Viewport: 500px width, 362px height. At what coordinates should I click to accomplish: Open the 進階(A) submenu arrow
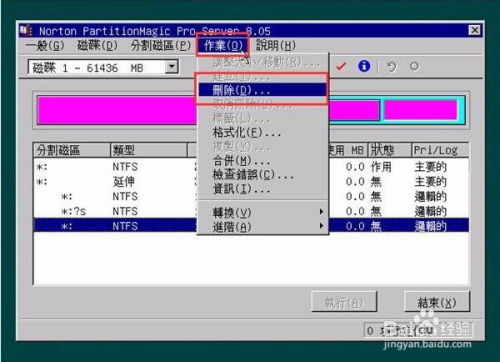321,226
